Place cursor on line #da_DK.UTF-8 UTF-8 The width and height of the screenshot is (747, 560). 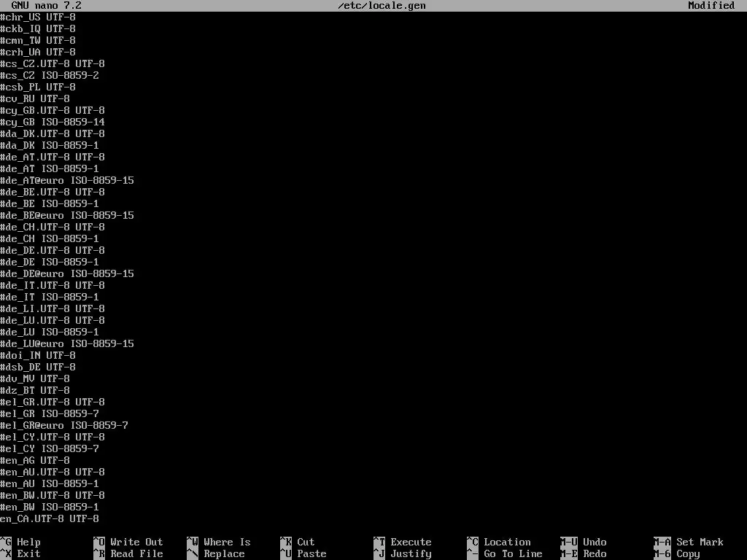pyautogui.click(x=53, y=134)
